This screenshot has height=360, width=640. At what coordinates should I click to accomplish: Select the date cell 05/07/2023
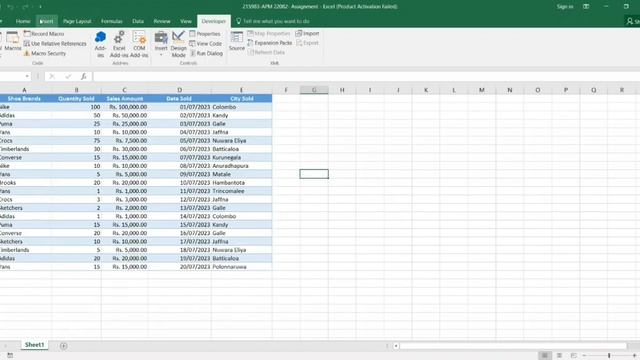coord(180,140)
